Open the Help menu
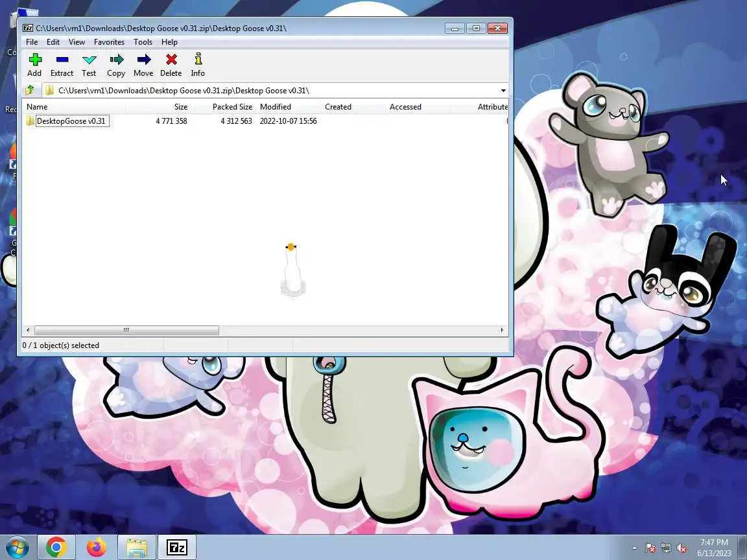The height and width of the screenshot is (560, 747). pos(169,42)
